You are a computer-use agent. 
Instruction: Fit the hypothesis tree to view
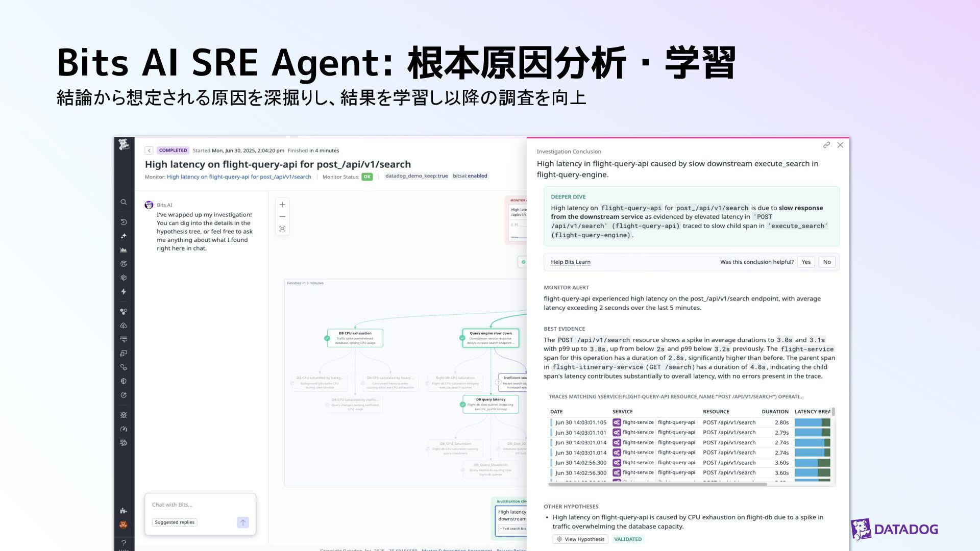coord(282,229)
